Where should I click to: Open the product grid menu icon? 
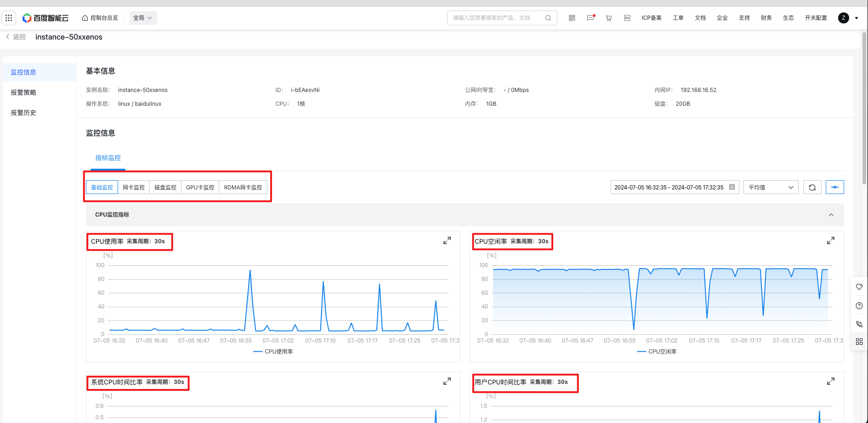[x=9, y=18]
